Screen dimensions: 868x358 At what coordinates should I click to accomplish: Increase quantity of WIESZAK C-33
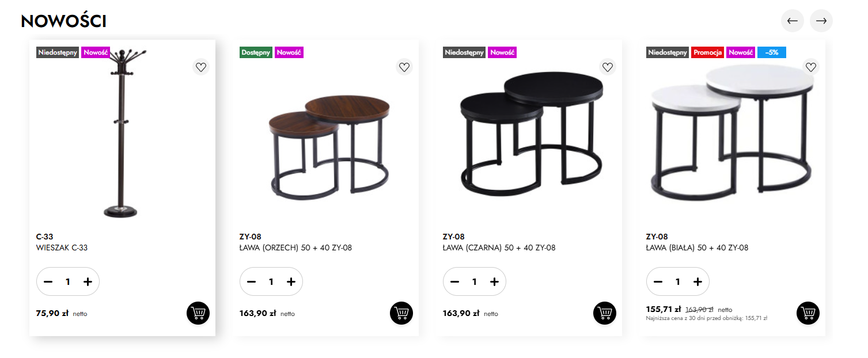tap(88, 281)
